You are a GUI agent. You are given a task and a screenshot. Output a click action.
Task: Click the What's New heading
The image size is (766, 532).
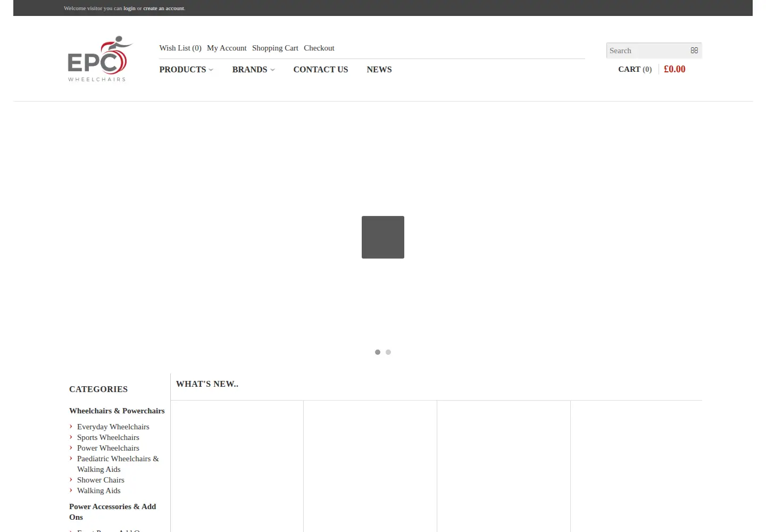pos(207,384)
